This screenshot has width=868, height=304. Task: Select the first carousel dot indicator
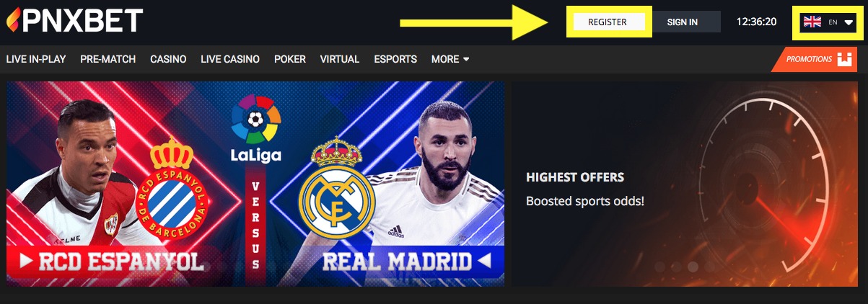coord(659,267)
